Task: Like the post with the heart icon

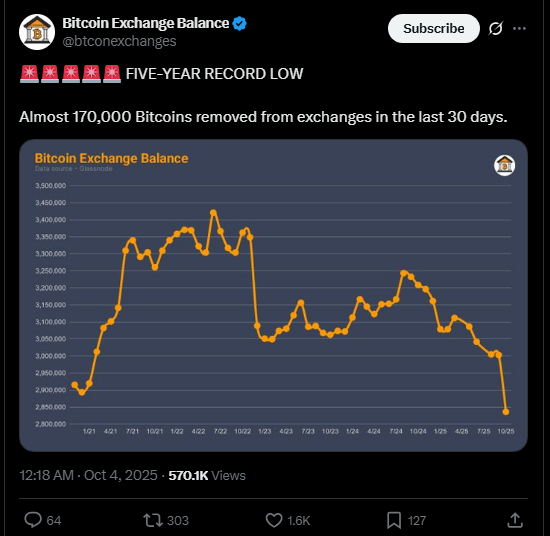Action: (x=274, y=520)
